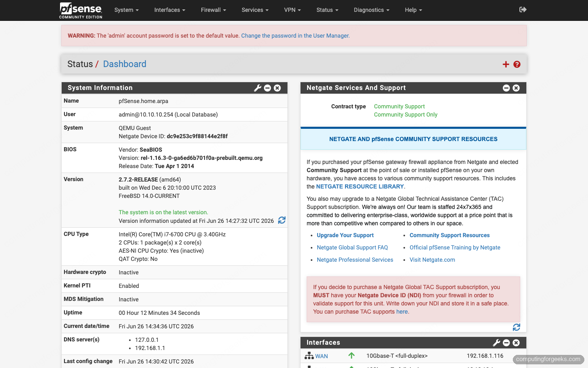Open the Diagnostics dropdown menu
Viewport: 588px width, 368px height.
[372, 10]
